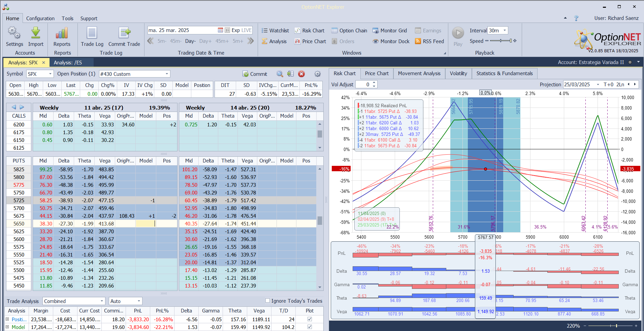Viewport: 644px width, 331px height.
Task: Click the Day+ time step button
Action: pos(205,41)
